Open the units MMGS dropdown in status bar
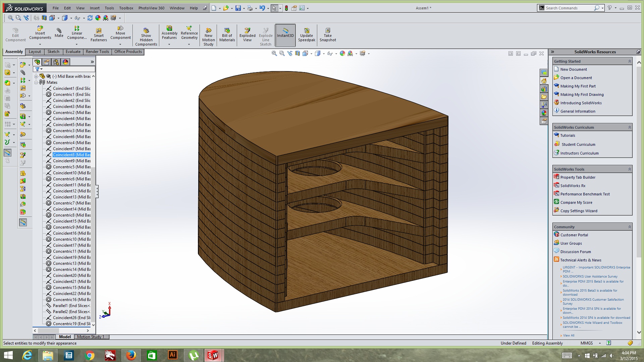The image size is (644, 362). pos(600,343)
